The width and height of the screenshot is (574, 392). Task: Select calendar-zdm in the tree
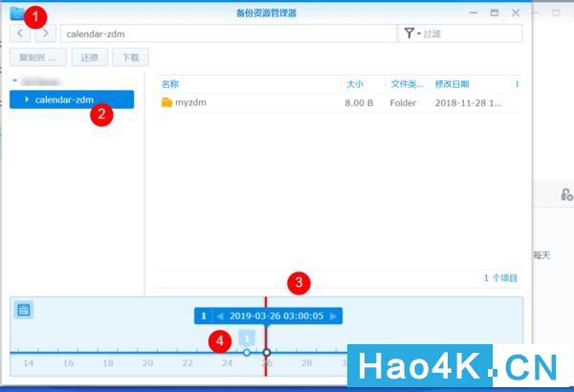click(x=72, y=99)
